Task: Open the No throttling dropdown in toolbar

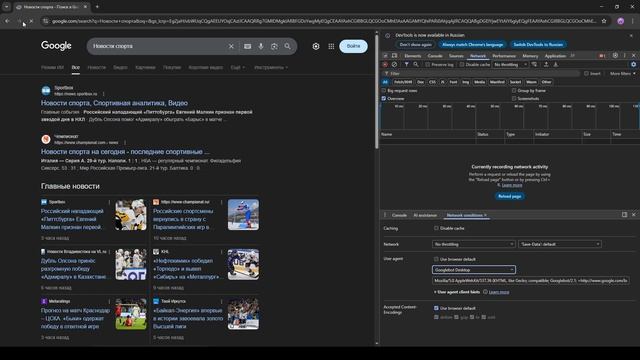Action: click(510, 64)
